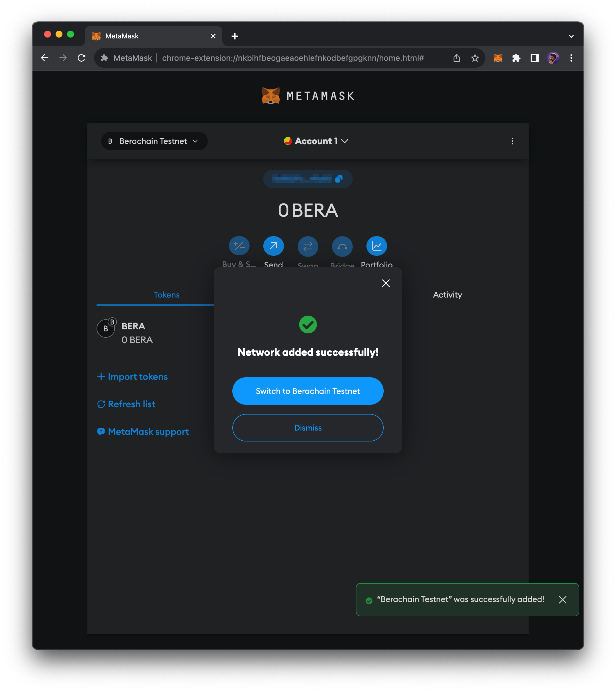The width and height of the screenshot is (616, 692).
Task: Copy the account address to clipboard
Action: (x=338, y=179)
